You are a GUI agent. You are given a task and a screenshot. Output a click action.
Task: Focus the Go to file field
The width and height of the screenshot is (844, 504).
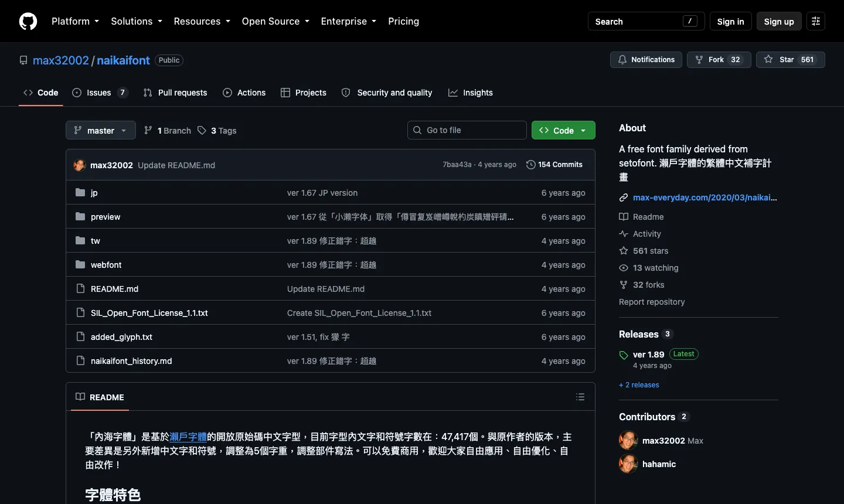pyautogui.click(x=467, y=130)
